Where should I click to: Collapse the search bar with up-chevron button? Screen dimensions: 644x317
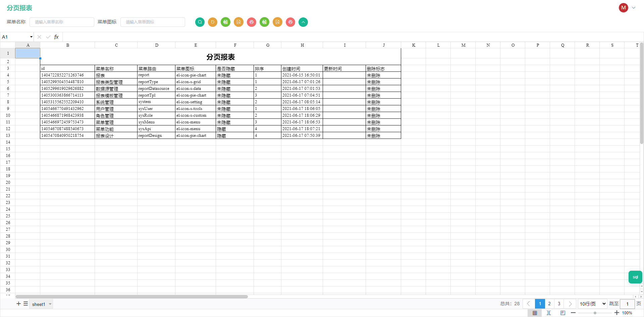[x=303, y=22]
